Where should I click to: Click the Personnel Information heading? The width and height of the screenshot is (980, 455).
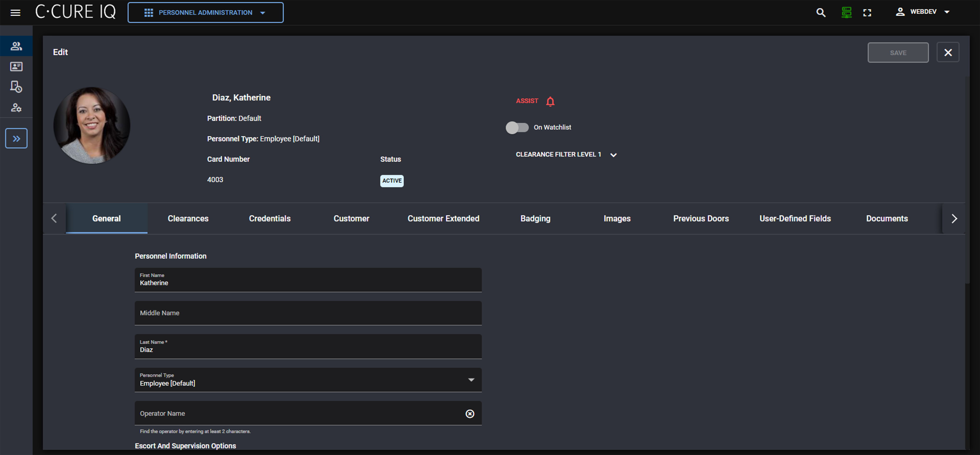(171, 256)
